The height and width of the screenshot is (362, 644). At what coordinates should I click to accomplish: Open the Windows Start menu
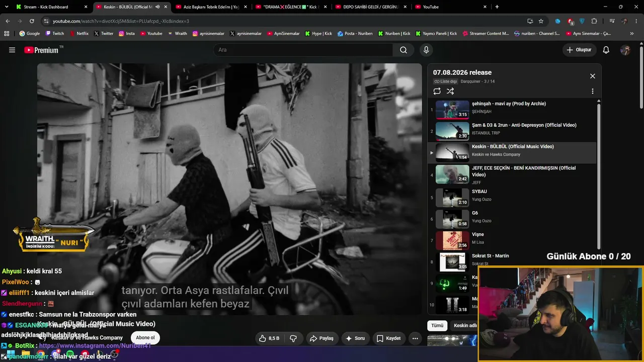pyautogui.click(x=11, y=355)
